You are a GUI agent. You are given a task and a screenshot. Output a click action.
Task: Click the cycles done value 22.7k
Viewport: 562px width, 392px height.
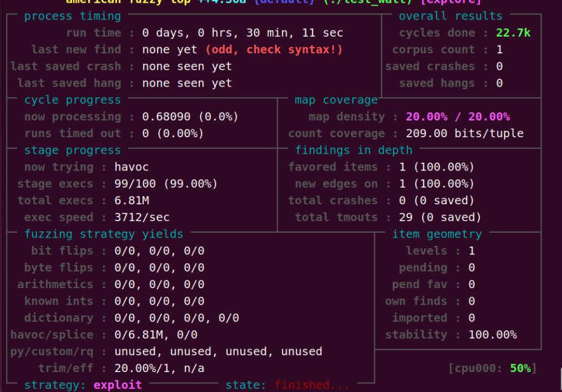513,33
